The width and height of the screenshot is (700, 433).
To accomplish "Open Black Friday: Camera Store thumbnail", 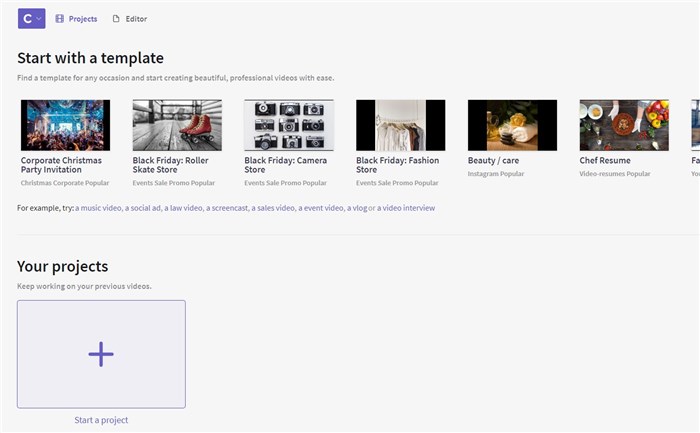I will coord(289,125).
